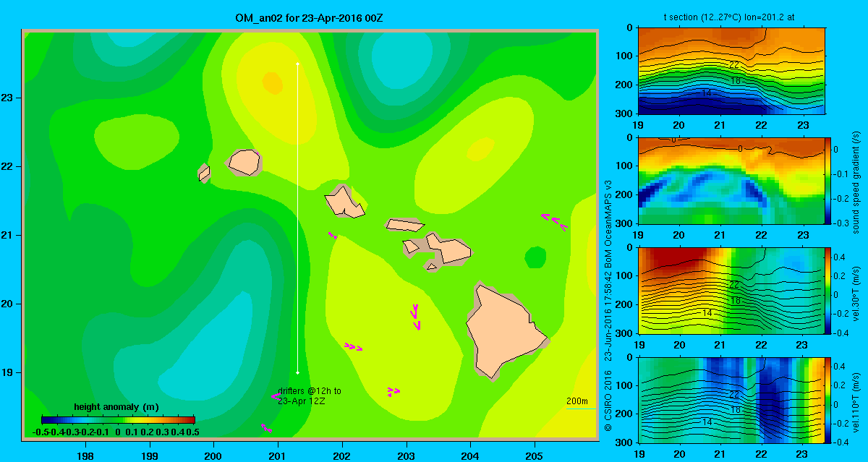Click the small drifter marker southwest of Oahu
The width and height of the screenshot is (868, 462).
coord(332,234)
